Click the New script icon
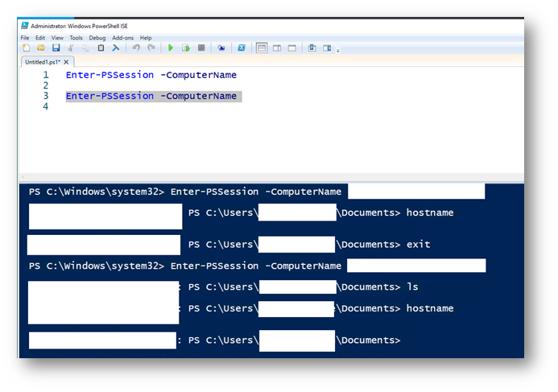Screen dimensions: 558x392 26,48
